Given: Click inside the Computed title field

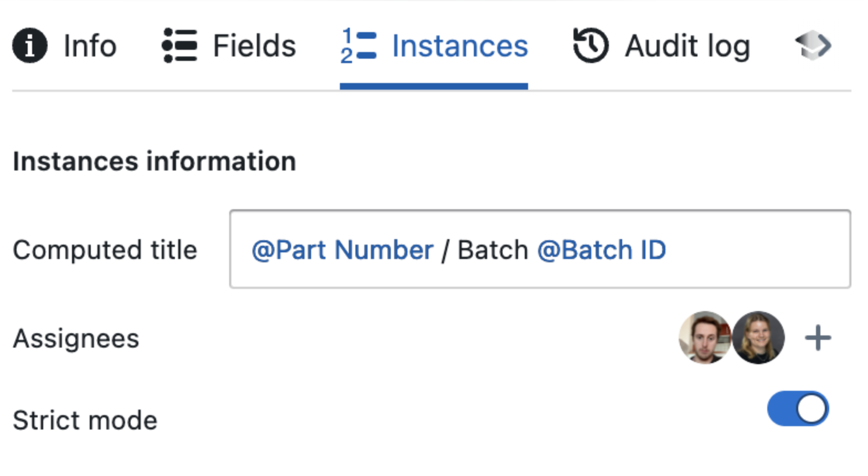Looking at the screenshot, I should (540, 249).
